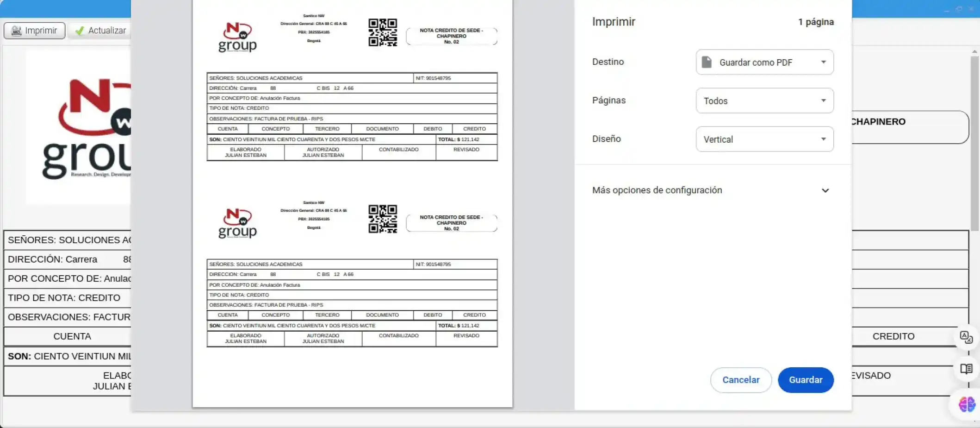Image resolution: width=980 pixels, height=428 pixels.
Task: Open the Páginas dropdown set to Todos
Action: tap(764, 101)
